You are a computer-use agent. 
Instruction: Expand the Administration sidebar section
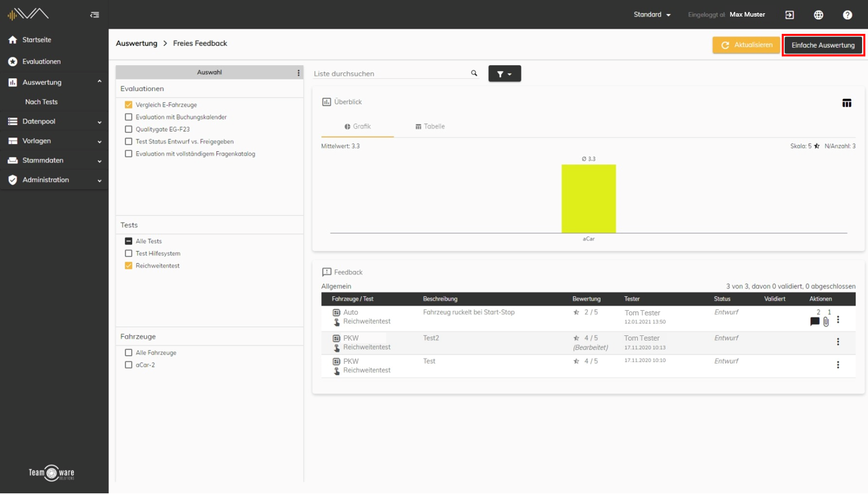(x=100, y=181)
